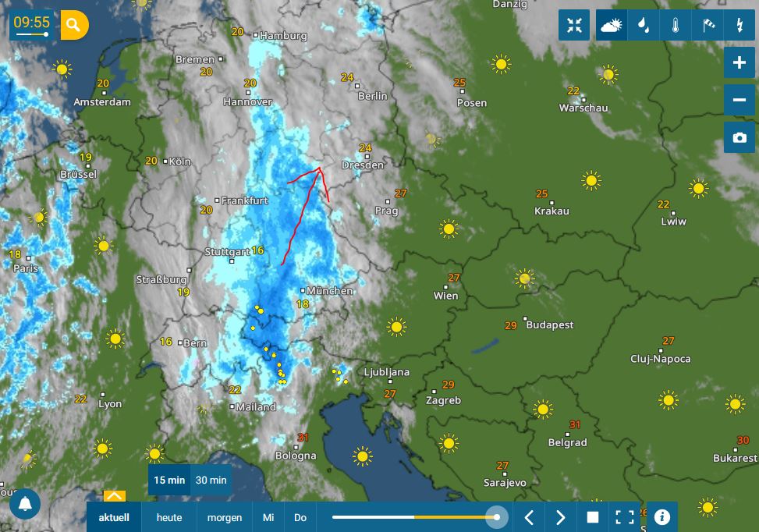The width and height of the screenshot is (759, 532).
Task: Enable the lightning bolt layer
Action: coord(739,25)
